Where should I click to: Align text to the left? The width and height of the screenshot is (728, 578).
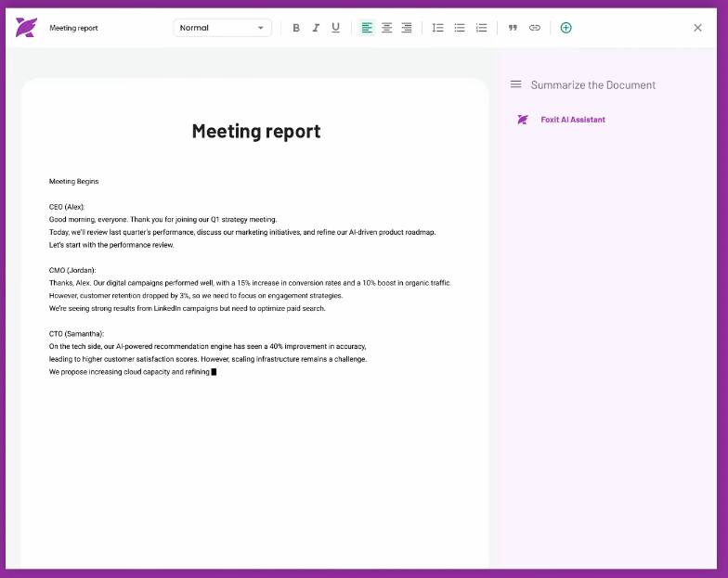coord(367,28)
